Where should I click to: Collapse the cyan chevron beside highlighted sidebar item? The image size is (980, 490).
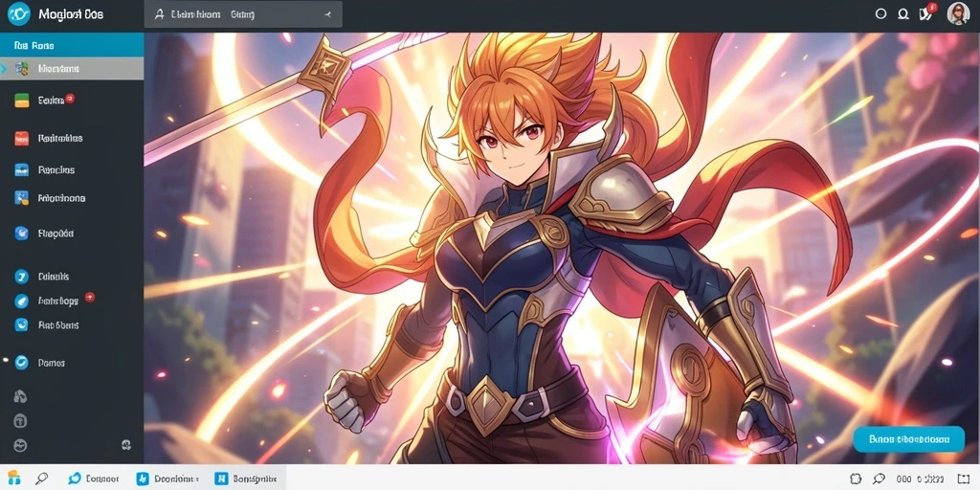4,69
